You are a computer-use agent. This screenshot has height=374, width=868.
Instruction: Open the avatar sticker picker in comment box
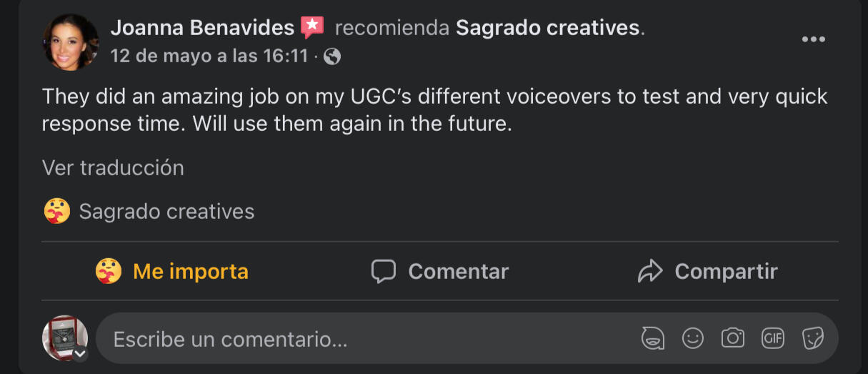click(x=652, y=338)
